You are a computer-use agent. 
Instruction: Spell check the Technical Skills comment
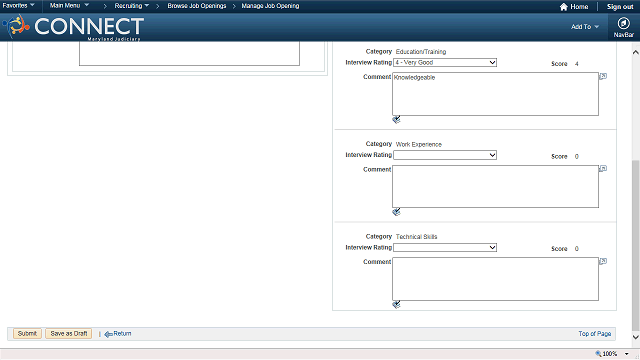(396, 304)
